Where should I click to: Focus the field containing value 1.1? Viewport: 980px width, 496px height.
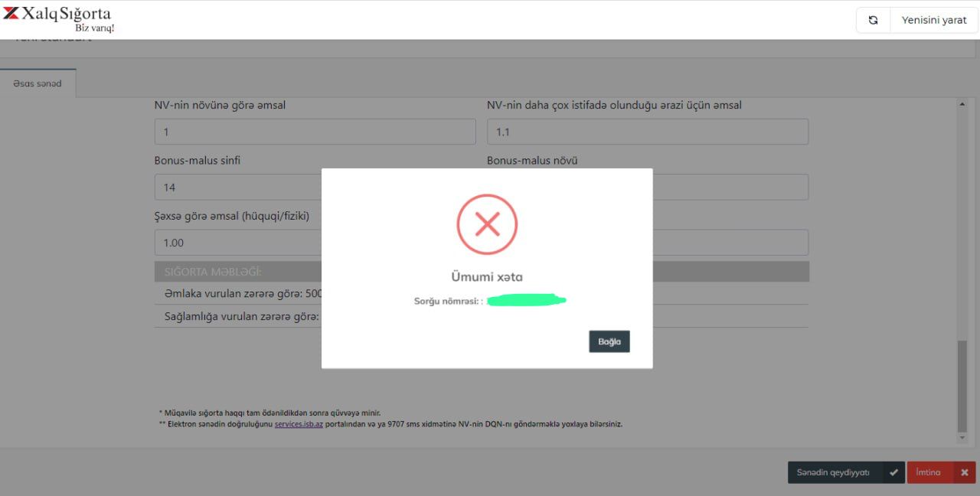point(647,132)
